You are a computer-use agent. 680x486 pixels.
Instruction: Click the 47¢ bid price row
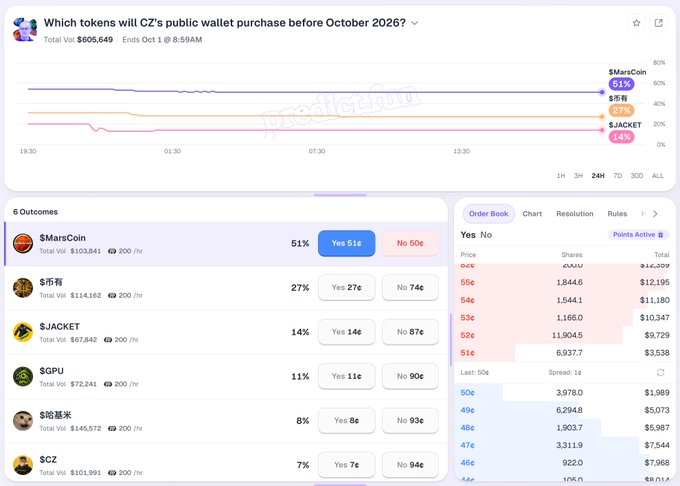coord(565,445)
